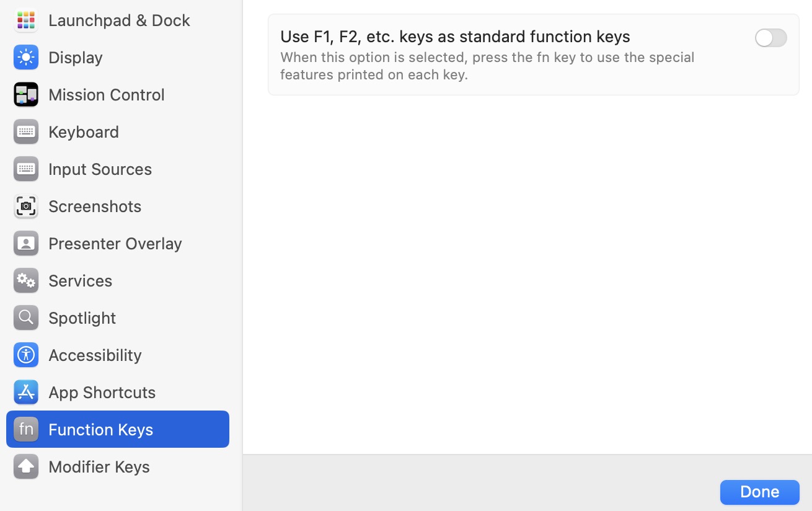This screenshot has width=812, height=511.
Task: Click the Screenshots camera icon
Action: coord(26,206)
